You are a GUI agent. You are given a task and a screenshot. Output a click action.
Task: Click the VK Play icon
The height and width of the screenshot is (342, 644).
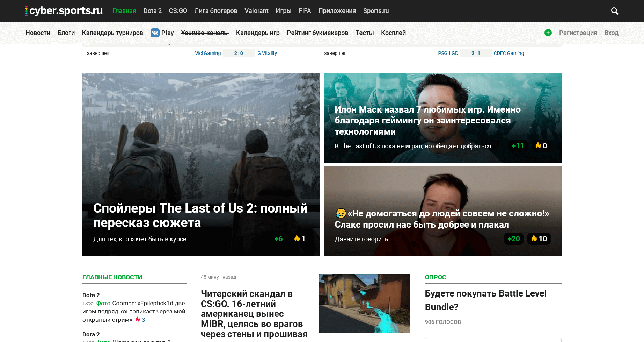[x=155, y=33]
